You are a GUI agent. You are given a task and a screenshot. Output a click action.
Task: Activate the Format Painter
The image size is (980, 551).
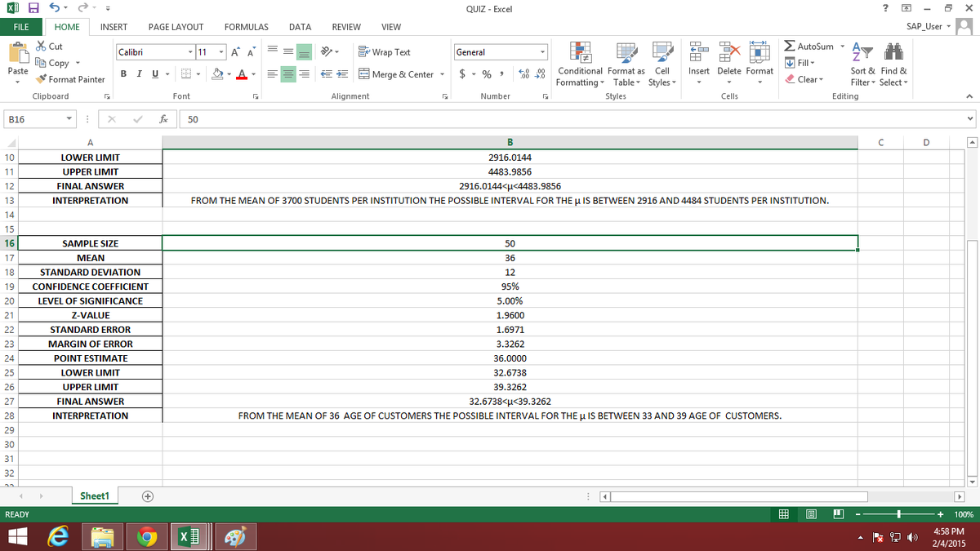coord(70,79)
